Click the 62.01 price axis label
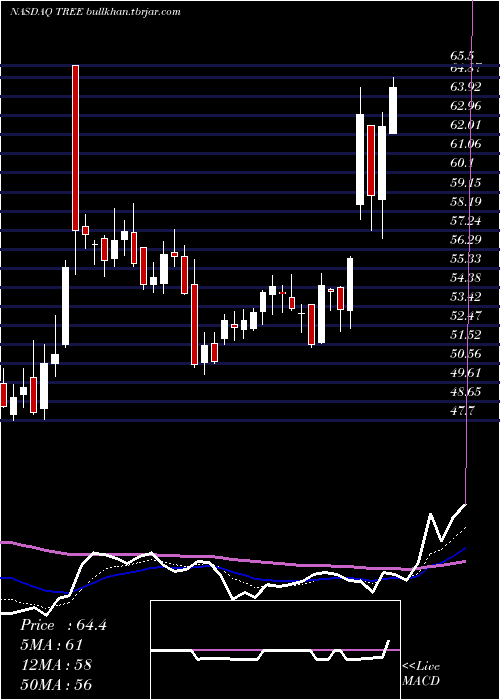 (466, 125)
